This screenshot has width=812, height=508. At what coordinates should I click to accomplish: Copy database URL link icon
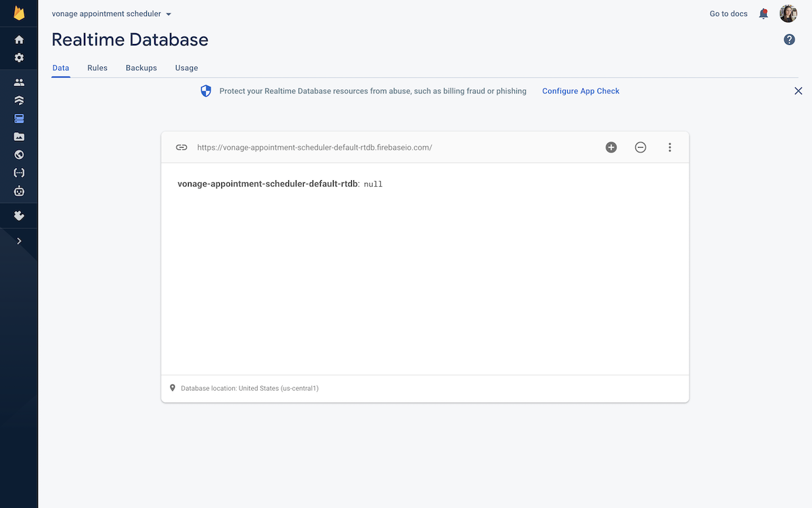pyautogui.click(x=181, y=147)
